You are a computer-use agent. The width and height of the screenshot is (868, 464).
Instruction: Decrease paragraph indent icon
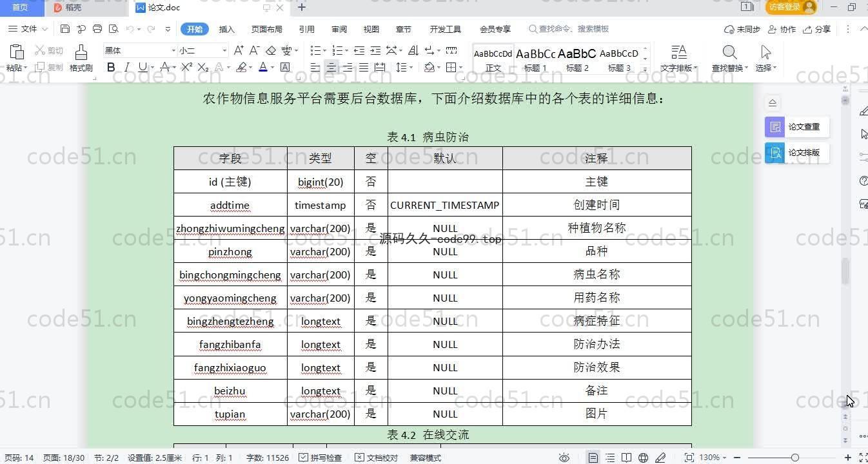[x=359, y=50]
